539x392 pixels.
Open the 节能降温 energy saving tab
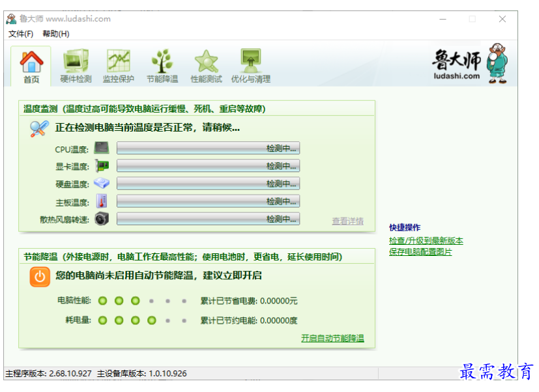[x=162, y=66]
